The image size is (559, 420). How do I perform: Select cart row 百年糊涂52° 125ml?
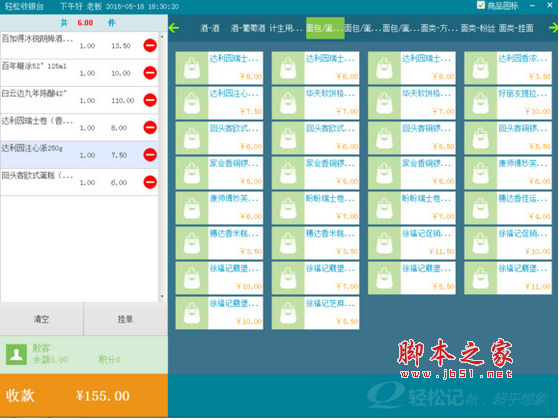point(79,73)
